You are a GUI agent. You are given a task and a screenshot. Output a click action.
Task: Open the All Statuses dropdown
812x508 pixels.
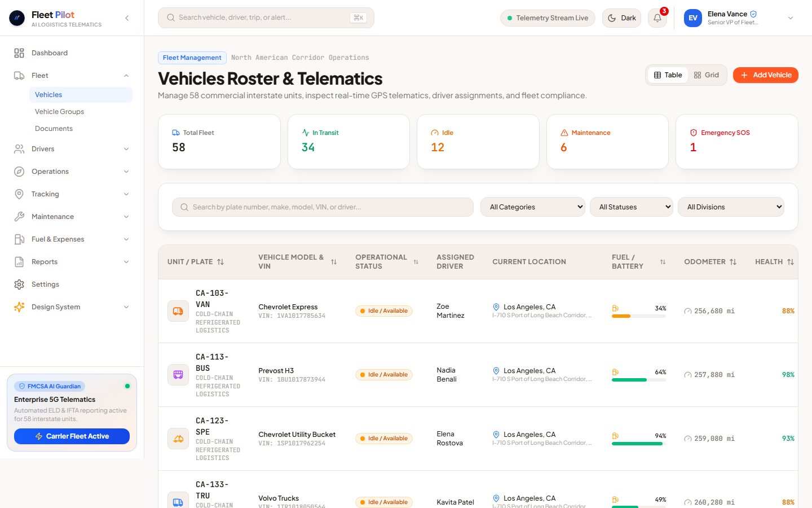(632, 207)
